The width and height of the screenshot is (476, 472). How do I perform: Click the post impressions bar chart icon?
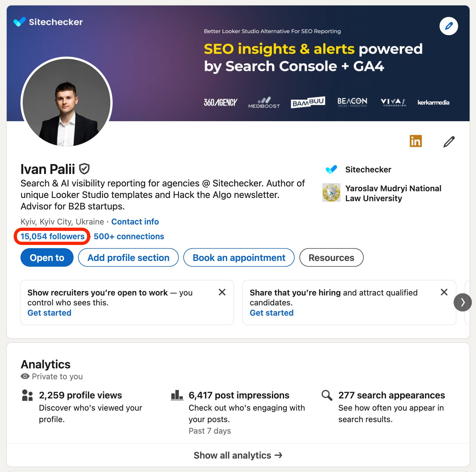(177, 395)
